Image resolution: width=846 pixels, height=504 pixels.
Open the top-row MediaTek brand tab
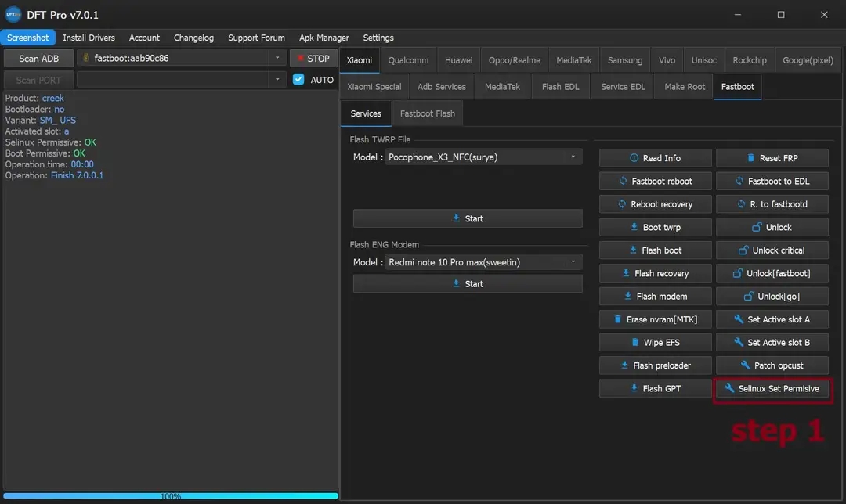(573, 60)
